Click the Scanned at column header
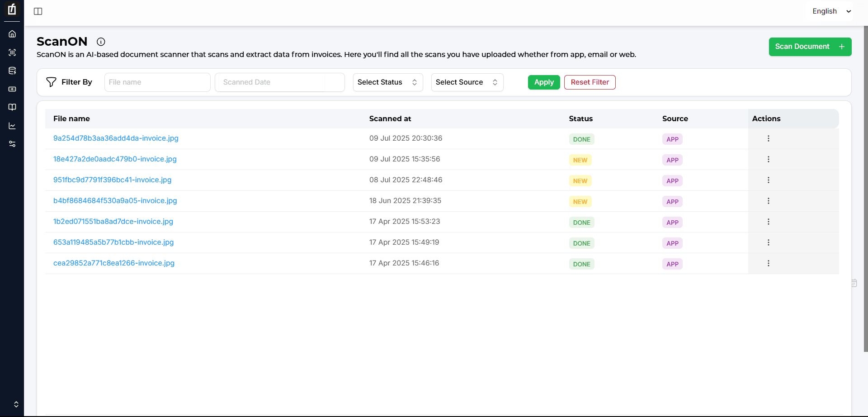This screenshot has width=868, height=417. (x=390, y=118)
